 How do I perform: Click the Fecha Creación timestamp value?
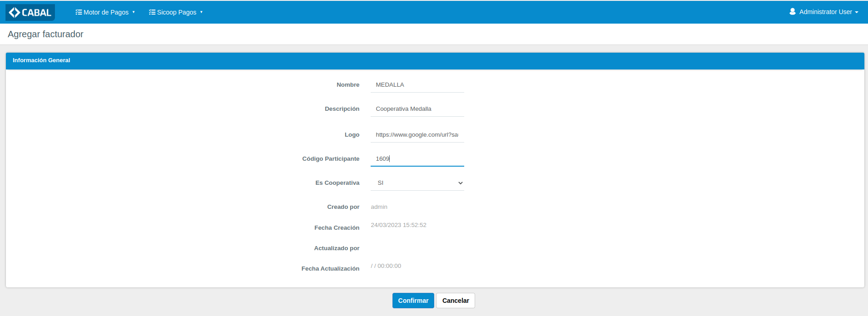pyautogui.click(x=398, y=225)
